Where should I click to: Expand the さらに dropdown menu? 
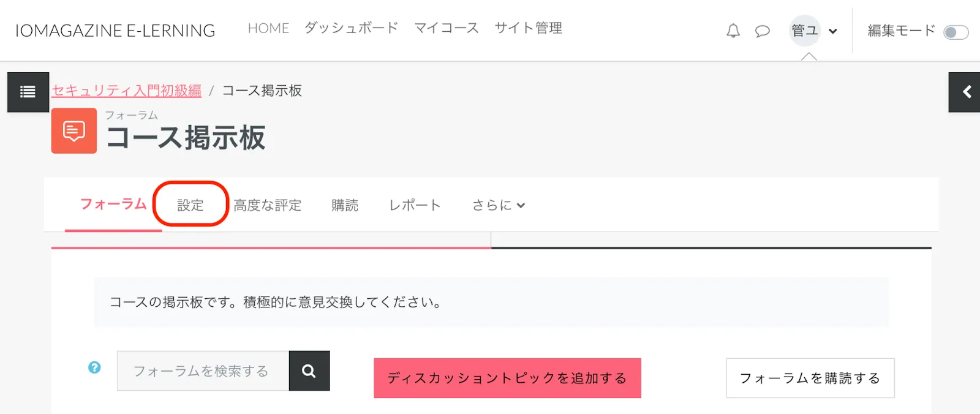[499, 205]
